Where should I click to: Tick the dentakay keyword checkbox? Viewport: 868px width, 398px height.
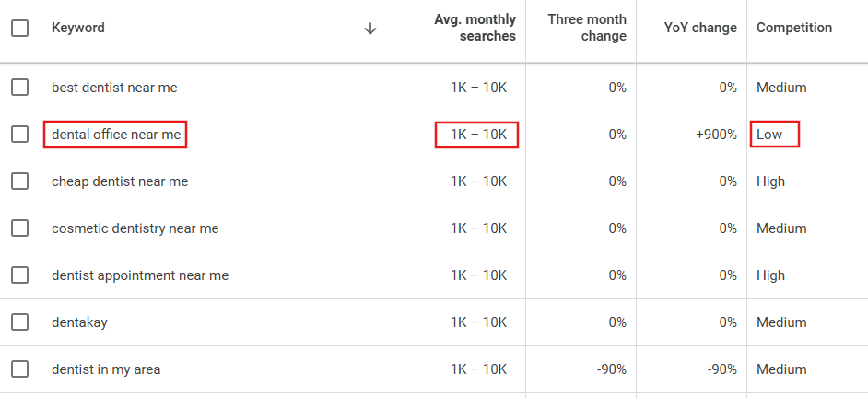[x=20, y=322]
